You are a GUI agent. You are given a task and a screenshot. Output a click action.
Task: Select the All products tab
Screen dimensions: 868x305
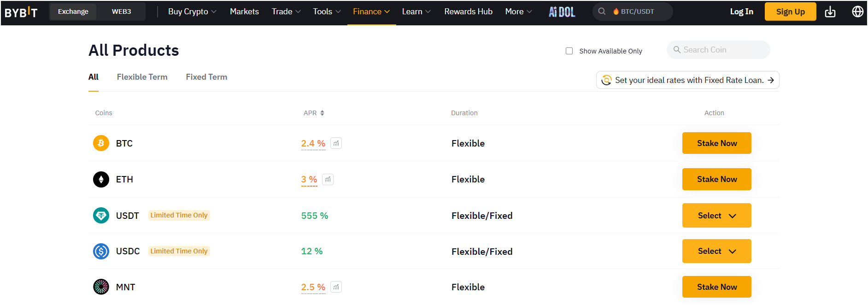coord(94,77)
